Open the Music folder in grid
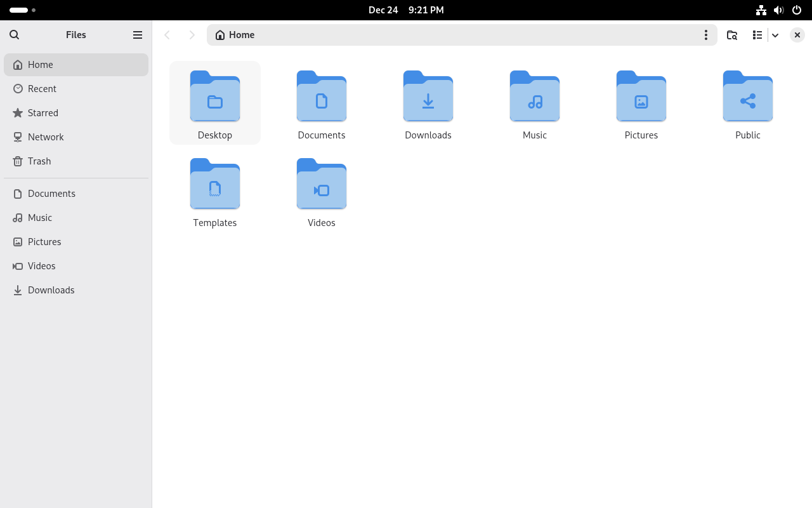The image size is (812, 508). 535,97
